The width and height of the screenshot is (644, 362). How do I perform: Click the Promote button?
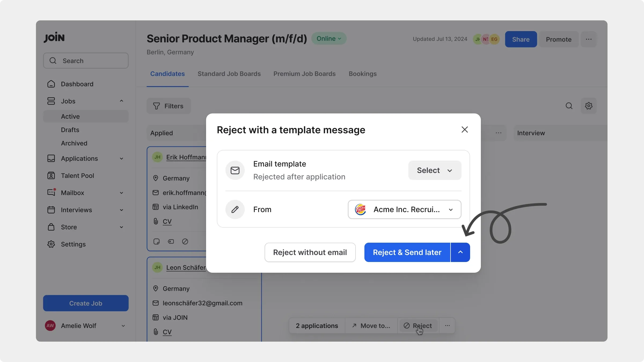tap(559, 39)
